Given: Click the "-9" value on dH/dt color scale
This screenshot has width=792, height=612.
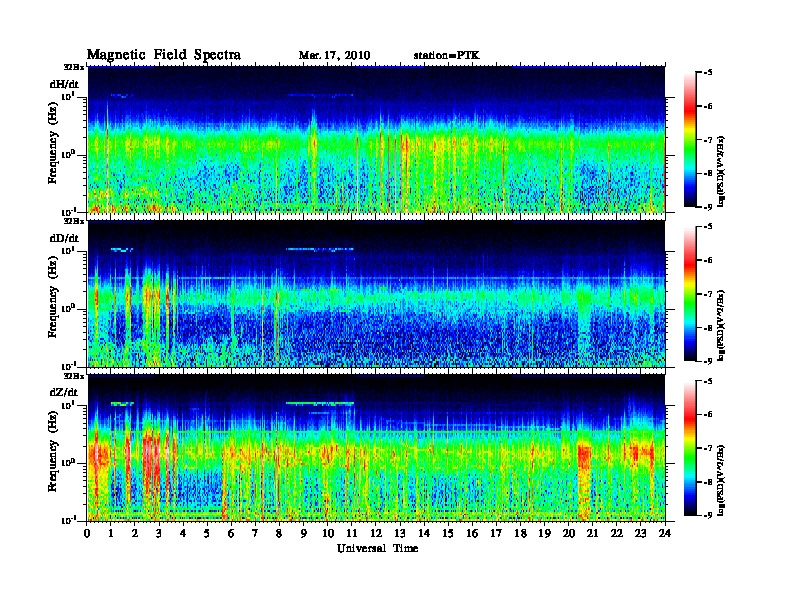Looking at the screenshot, I should tap(708, 207).
